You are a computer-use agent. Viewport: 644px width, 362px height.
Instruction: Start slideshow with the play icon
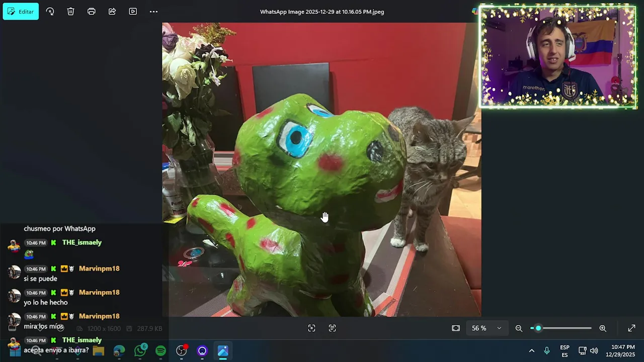(133, 12)
